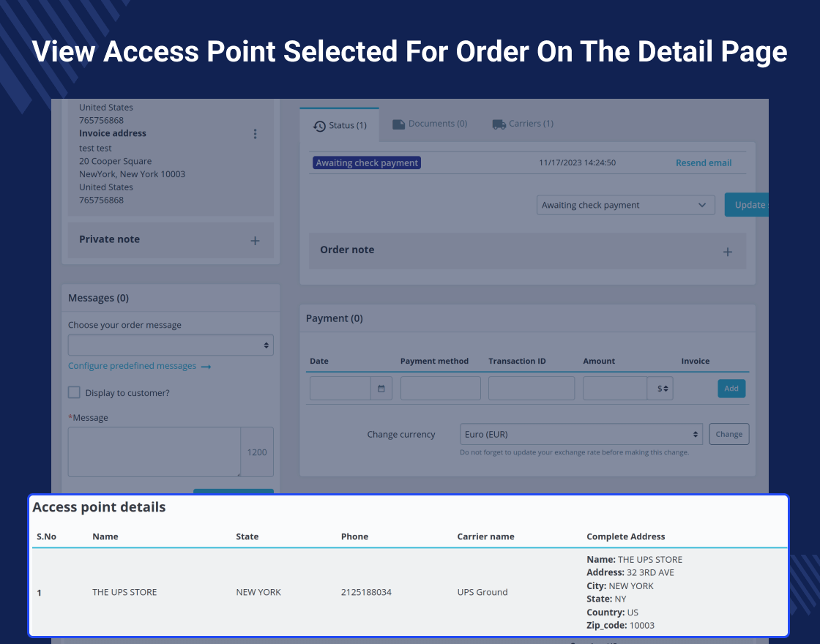Click the three-dot menu beside Invoice address
Viewport: 820px width, 644px height.
click(256, 134)
